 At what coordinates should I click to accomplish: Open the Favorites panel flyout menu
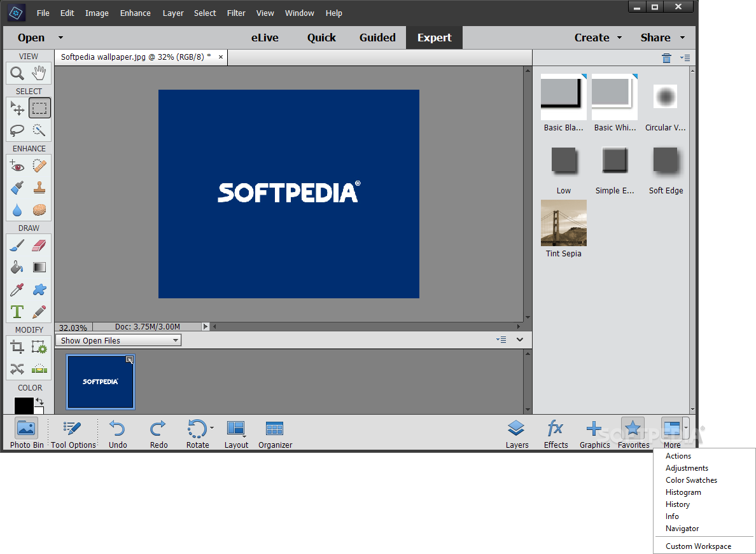point(685,59)
